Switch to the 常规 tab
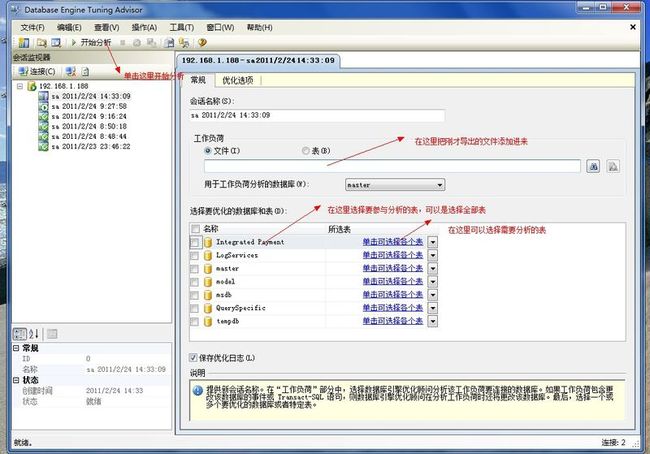Viewport: 650px width, 454px height. [x=198, y=80]
